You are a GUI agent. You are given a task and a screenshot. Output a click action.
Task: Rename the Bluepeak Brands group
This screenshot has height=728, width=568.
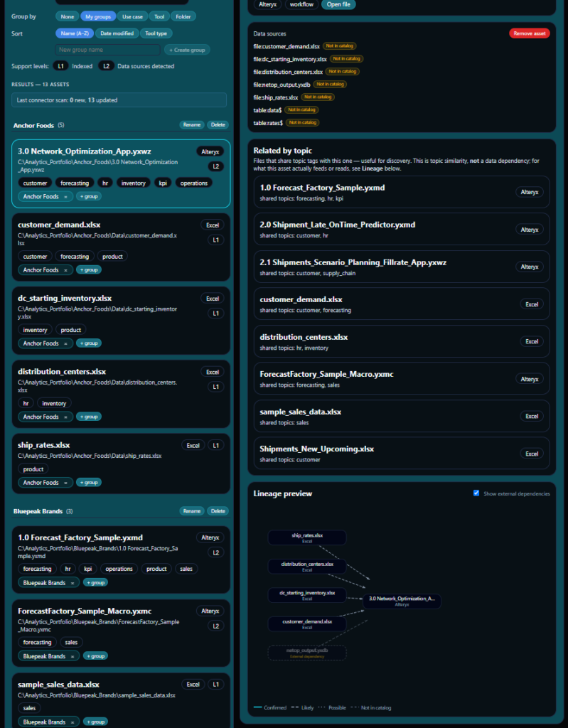192,511
